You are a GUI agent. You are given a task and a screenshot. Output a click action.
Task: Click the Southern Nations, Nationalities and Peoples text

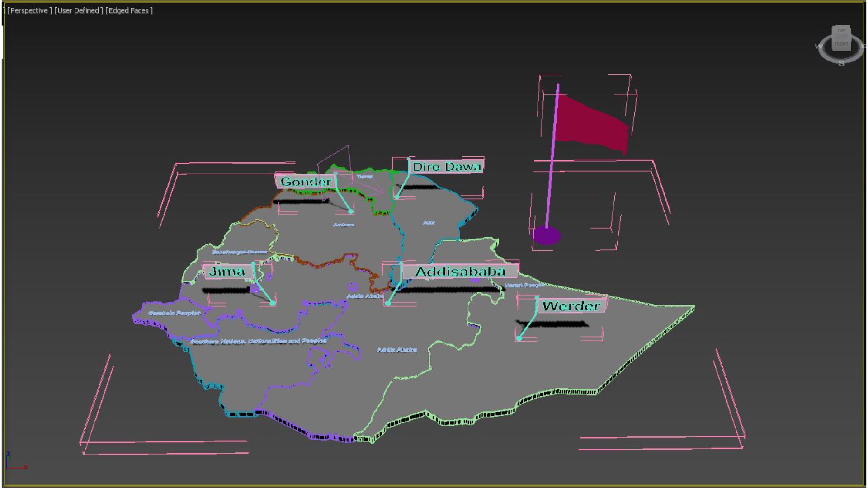tap(259, 341)
